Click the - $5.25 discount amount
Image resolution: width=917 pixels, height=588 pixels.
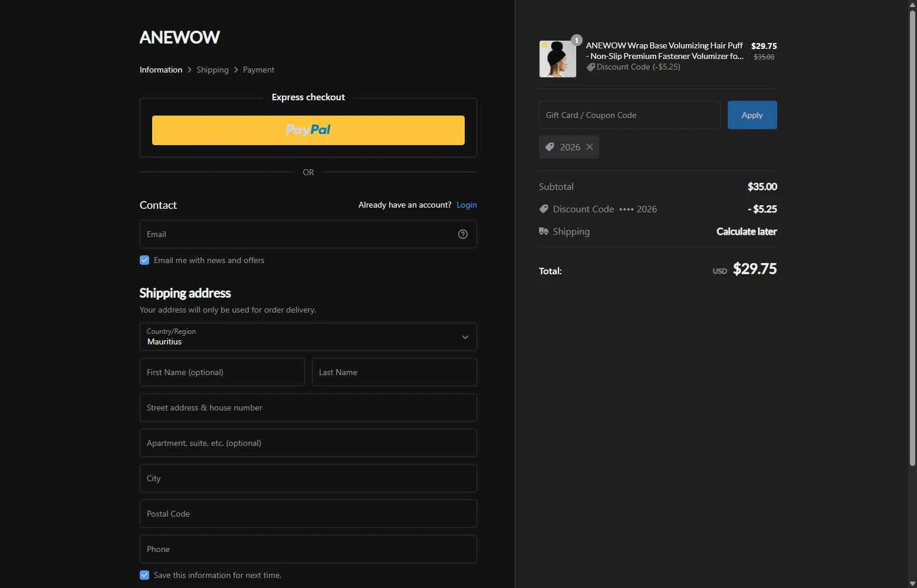tap(762, 209)
